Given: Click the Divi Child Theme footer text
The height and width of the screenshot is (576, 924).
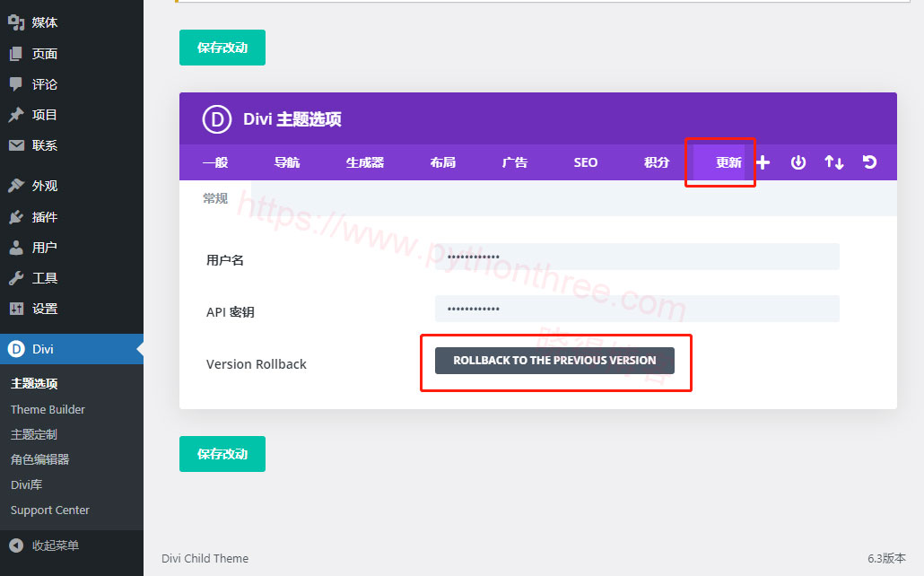Looking at the screenshot, I should point(205,558).
